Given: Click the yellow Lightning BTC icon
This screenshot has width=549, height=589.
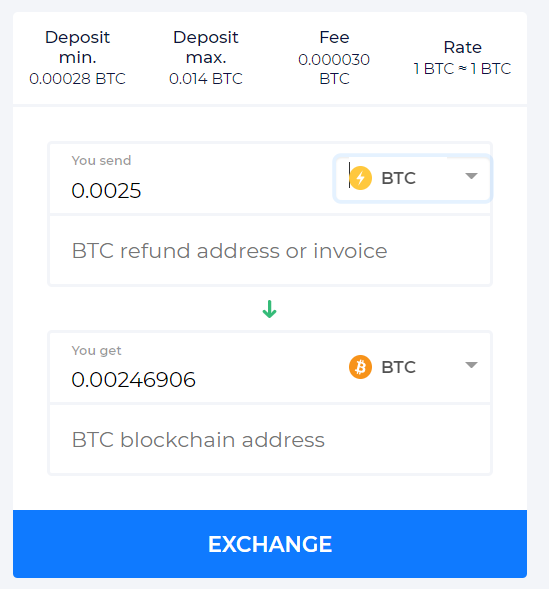Looking at the screenshot, I should pos(360,178).
